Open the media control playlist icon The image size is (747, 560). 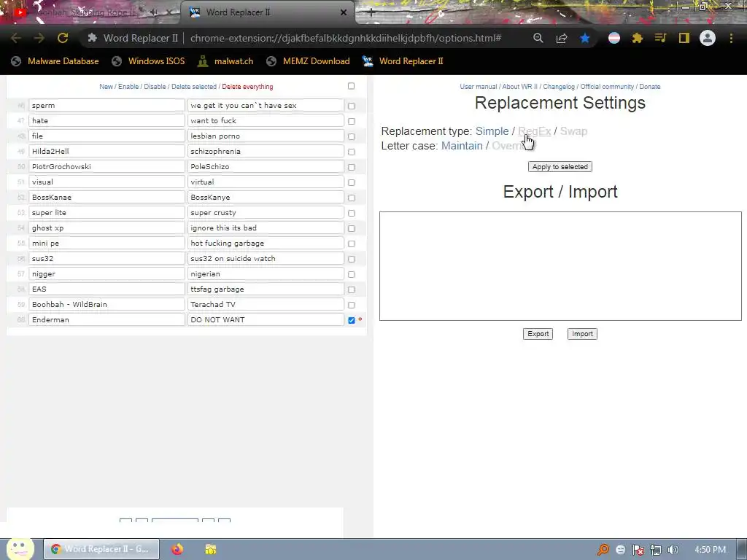coord(660,38)
